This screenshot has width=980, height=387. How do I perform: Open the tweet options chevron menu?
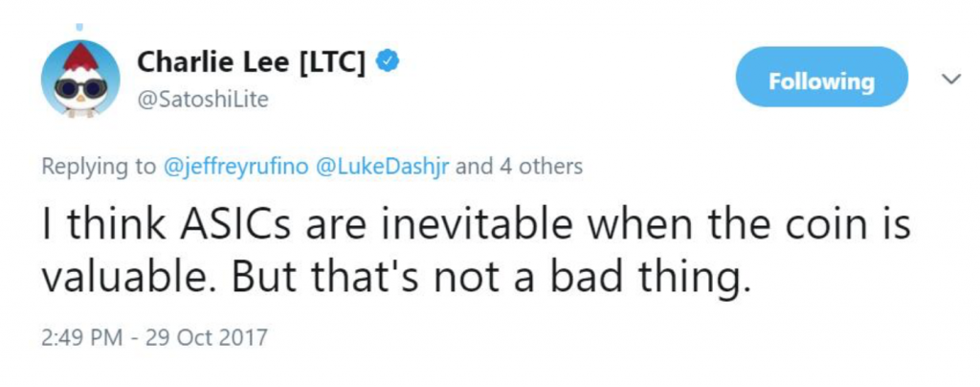click(950, 79)
